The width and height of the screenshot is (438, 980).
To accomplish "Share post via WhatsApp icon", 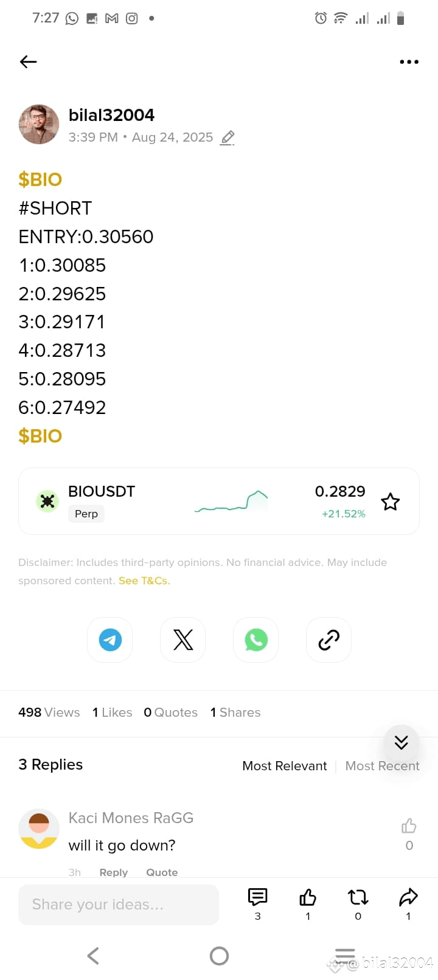I will [255, 640].
